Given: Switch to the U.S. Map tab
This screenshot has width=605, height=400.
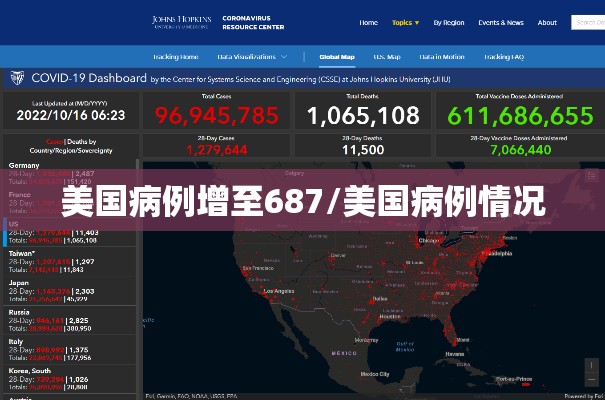Looking at the screenshot, I should coord(387,57).
